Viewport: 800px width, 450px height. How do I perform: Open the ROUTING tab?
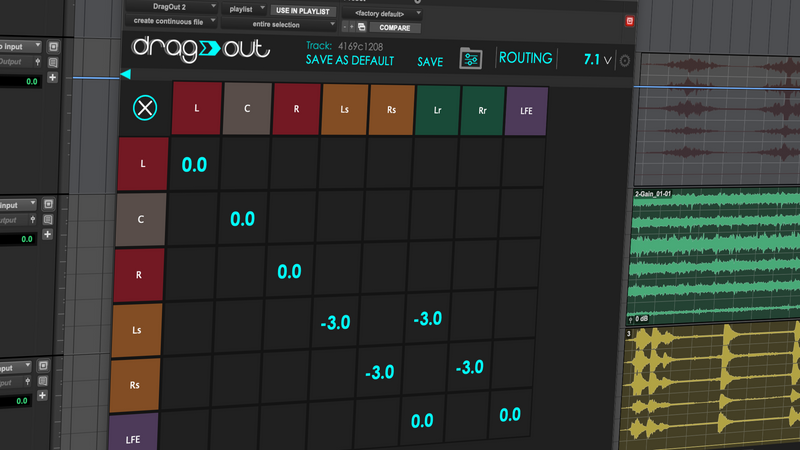coord(526,58)
